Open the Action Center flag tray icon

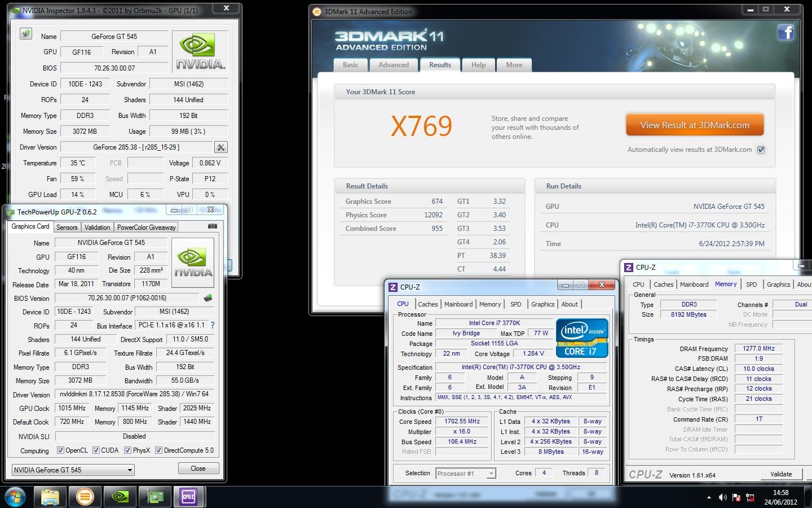tap(736, 497)
